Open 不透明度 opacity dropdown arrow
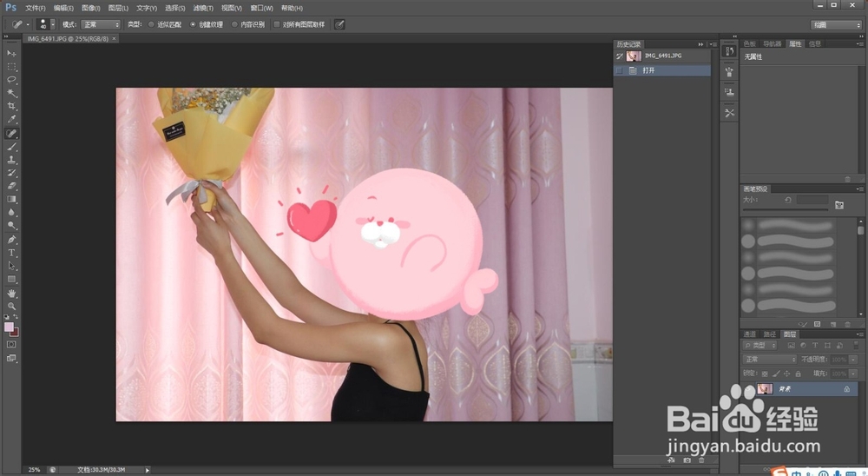 click(x=853, y=360)
